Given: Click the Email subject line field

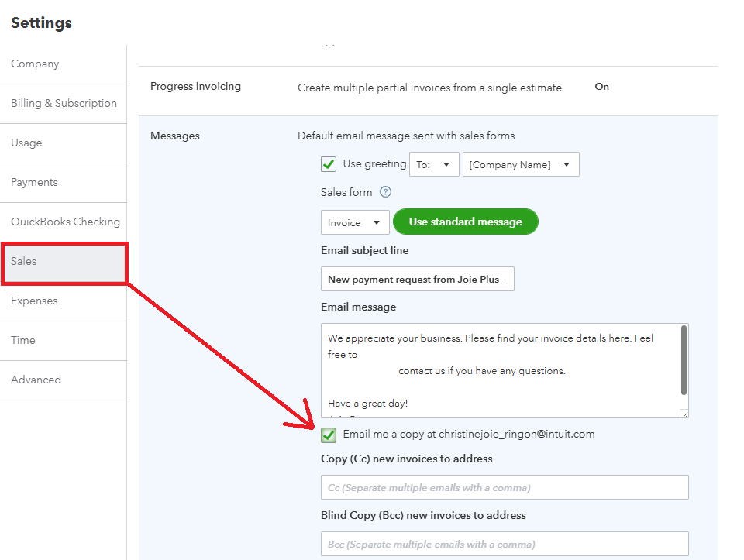Looking at the screenshot, I should [x=417, y=280].
